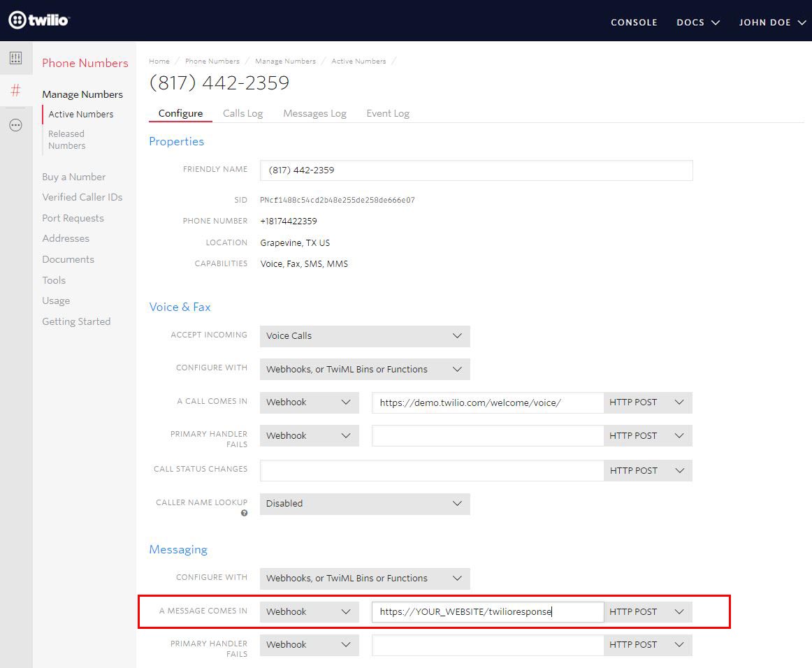Viewport: 812px width, 668px height.
Task: Open A Call Comes In HTTP POST dropdown
Action: (x=648, y=402)
